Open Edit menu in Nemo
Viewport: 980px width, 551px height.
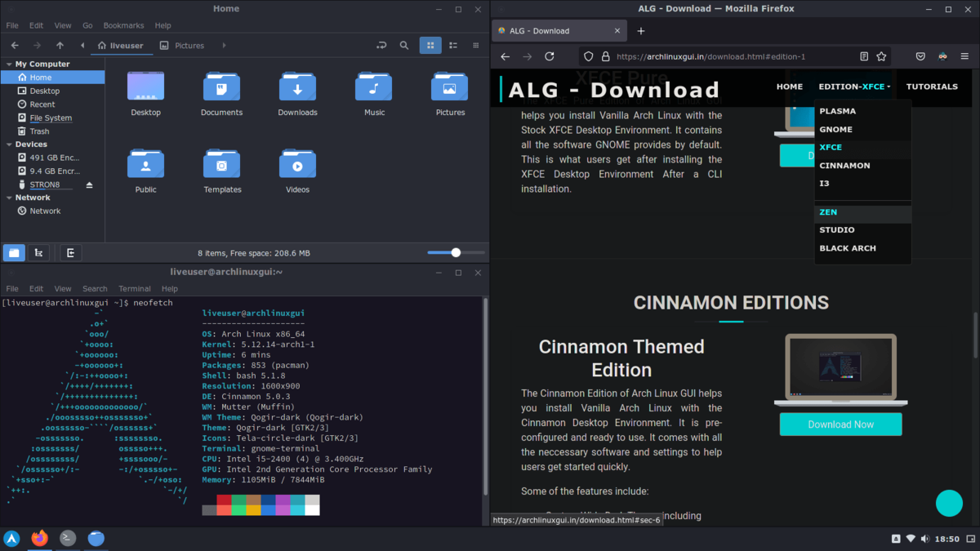tap(36, 26)
